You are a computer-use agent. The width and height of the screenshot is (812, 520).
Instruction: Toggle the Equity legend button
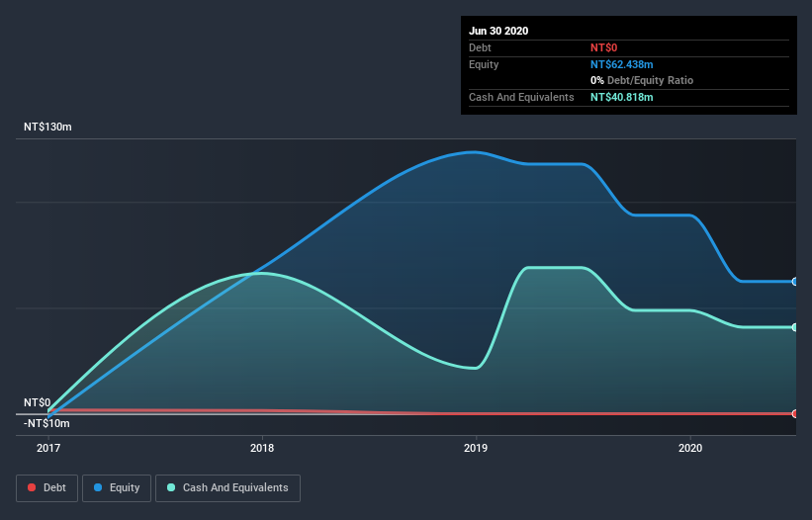coord(117,488)
